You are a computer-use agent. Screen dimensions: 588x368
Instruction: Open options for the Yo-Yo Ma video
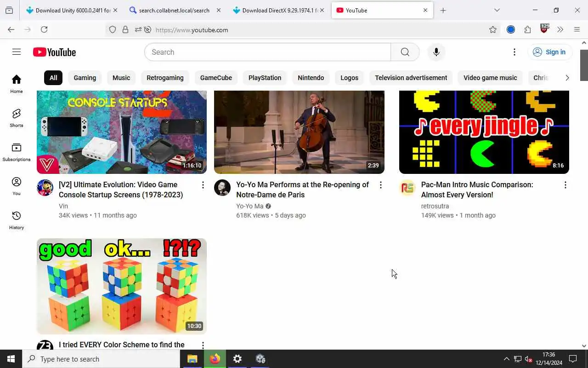[x=380, y=185]
